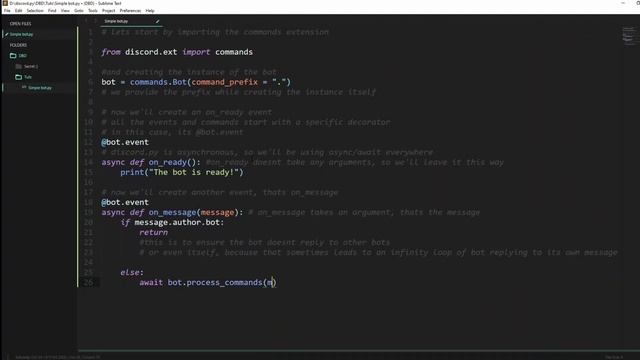Click the "The bot is ready!" string
Screen dimensions: 640x360
pyautogui.click(x=193, y=172)
